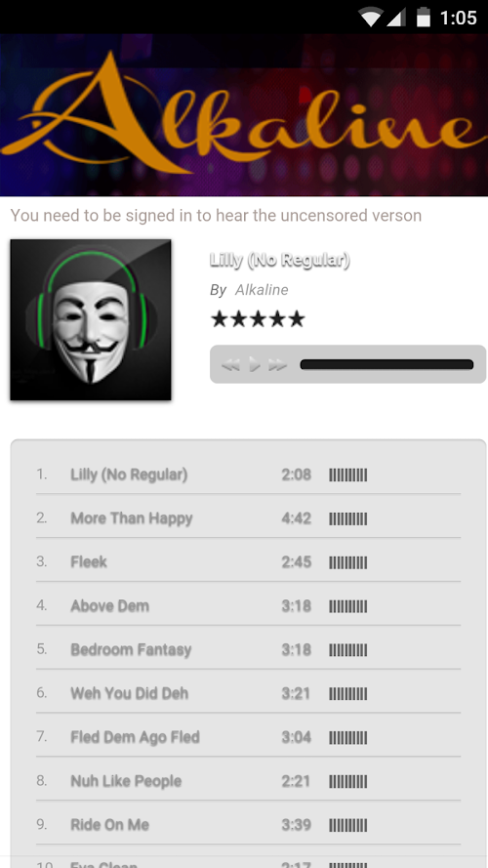
Task: Skip ahead with the fast-forward icon
Action: [x=278, y=364]
